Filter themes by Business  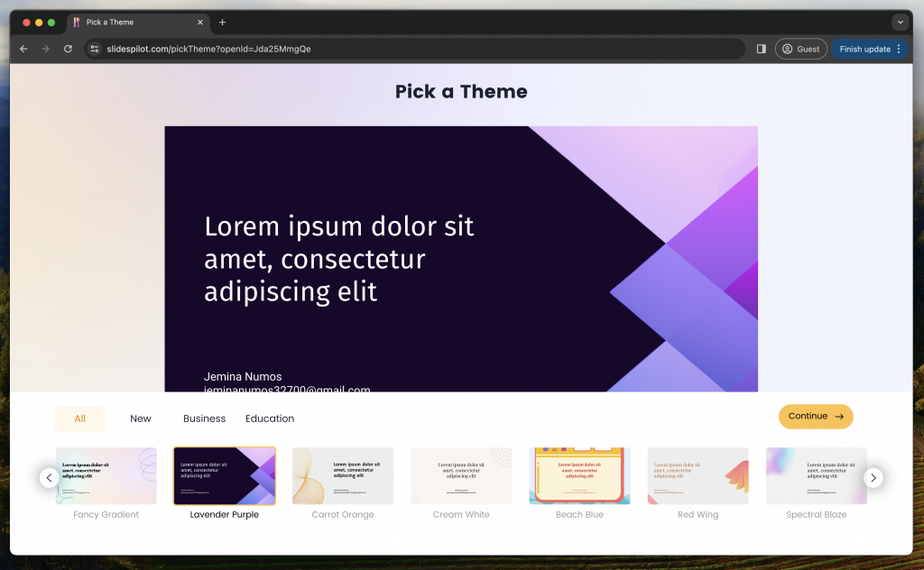pyautogui.click(x=204, y=418)
